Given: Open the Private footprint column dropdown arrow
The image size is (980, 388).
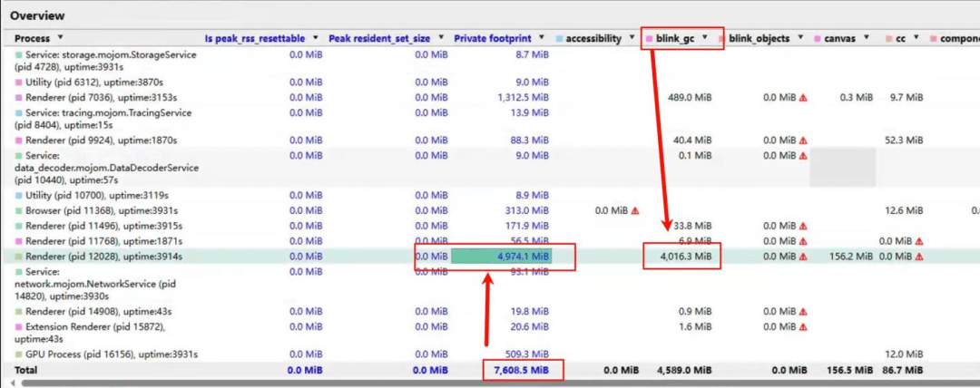Looking at the screenshot, I should [x=541, y=39].
